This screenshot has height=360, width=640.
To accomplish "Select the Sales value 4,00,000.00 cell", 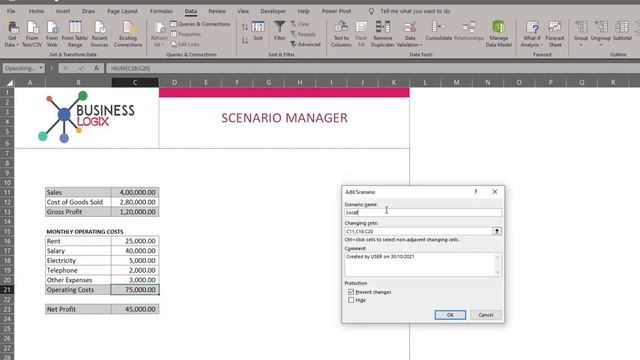I will 135,192.
